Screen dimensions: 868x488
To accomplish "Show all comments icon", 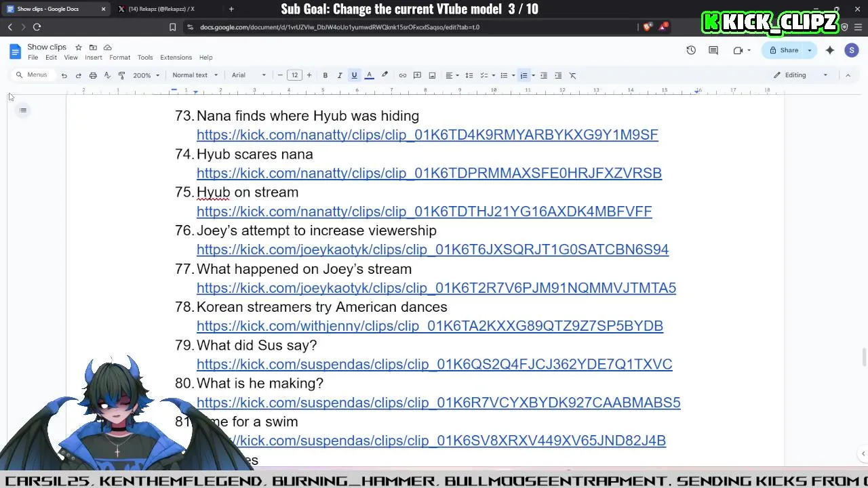I will (x=713, y=50).
